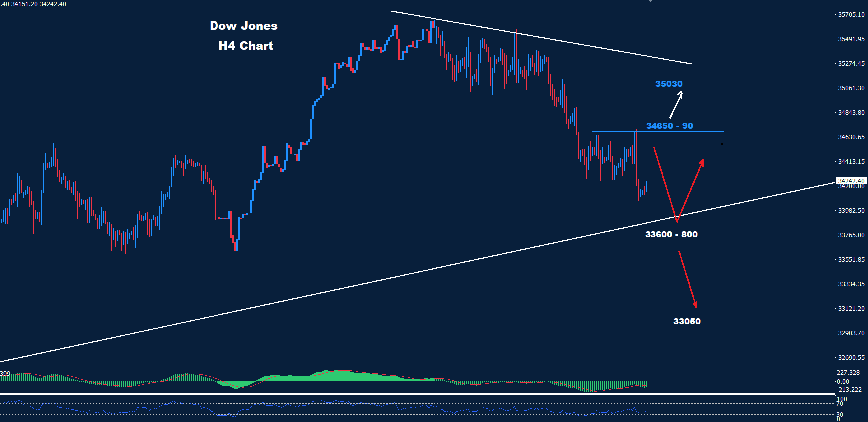The width and height of the screenshot is (868, 422).
Task: Click the 35705.10 price axis label
Action: [851, 15]
